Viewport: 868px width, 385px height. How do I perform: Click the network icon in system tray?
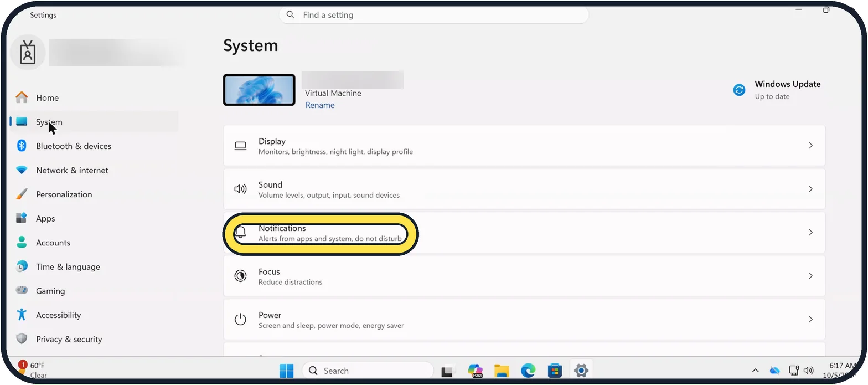pyautogui.click(x=794, y=370)
